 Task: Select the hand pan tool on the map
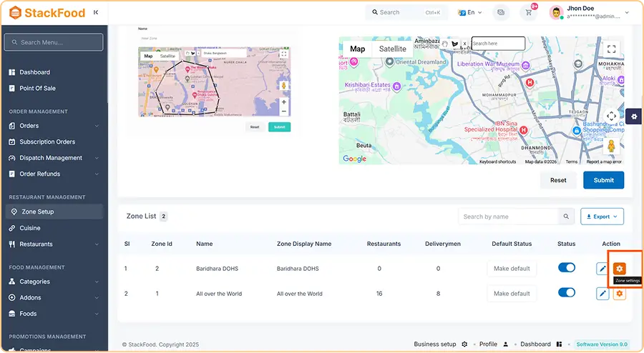point(445,44)
